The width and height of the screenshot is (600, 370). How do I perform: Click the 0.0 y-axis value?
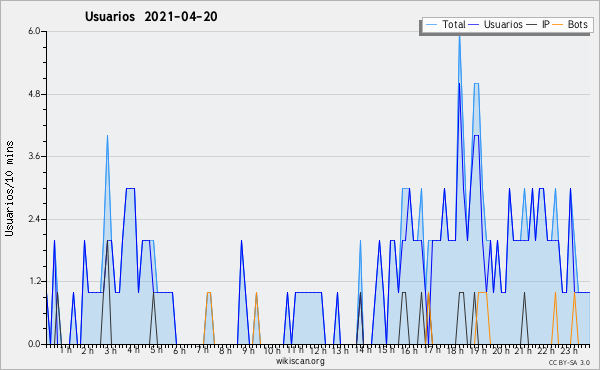pos(34,344)
